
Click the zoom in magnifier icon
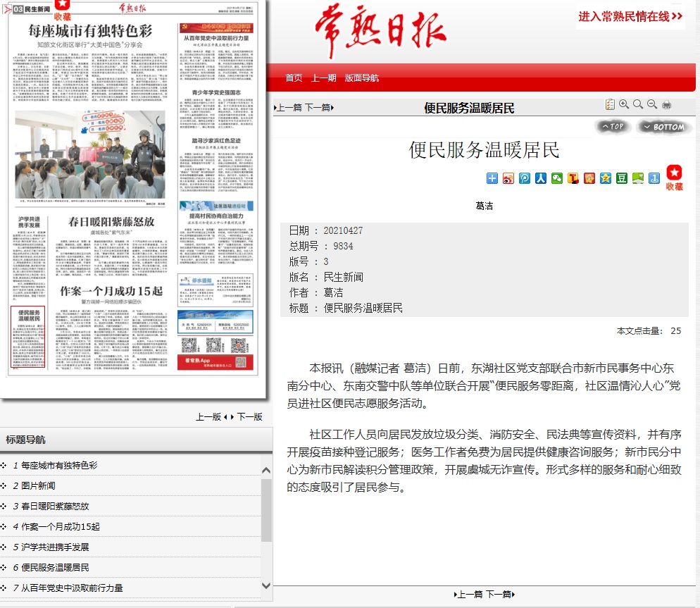624,105
